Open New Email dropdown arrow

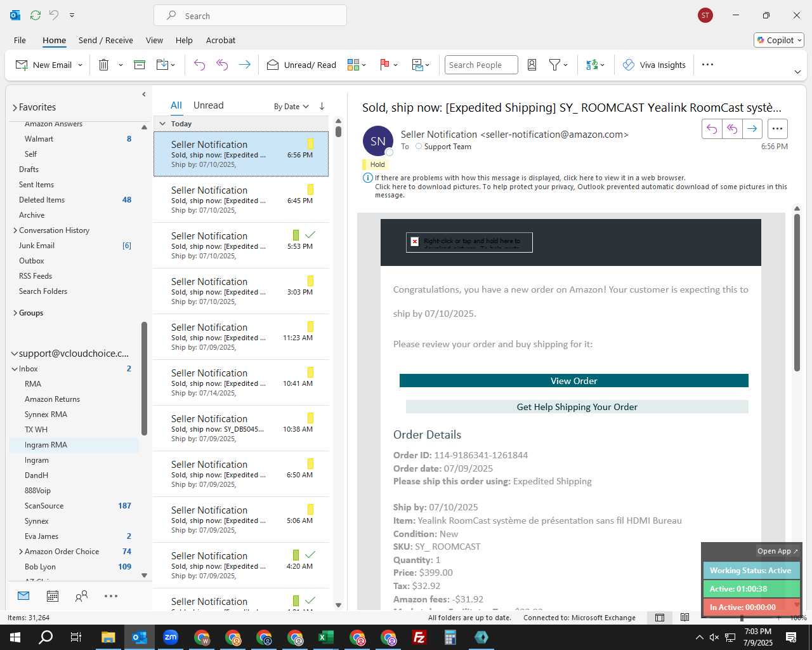click(x=81, y=65)
